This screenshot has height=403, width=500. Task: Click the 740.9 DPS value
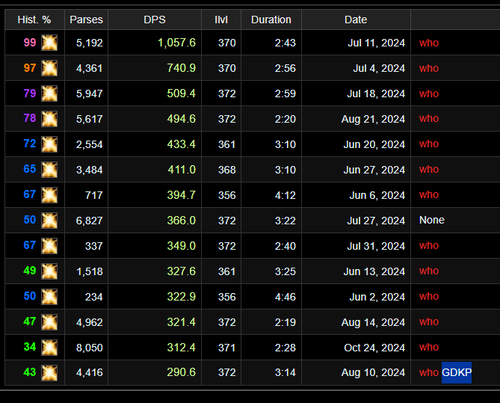pos(181,68)
